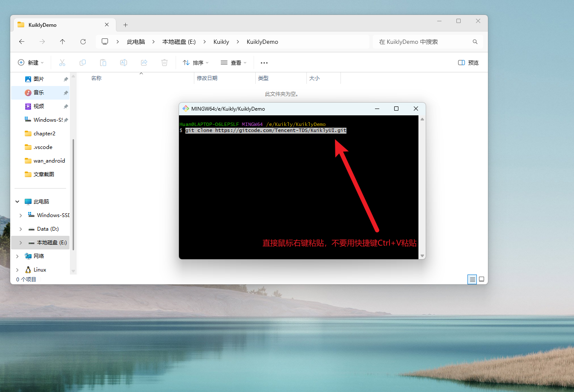This screenshot has height=392, width=574.
Task: Open a new Explorer tab
Action: (125, 25)
